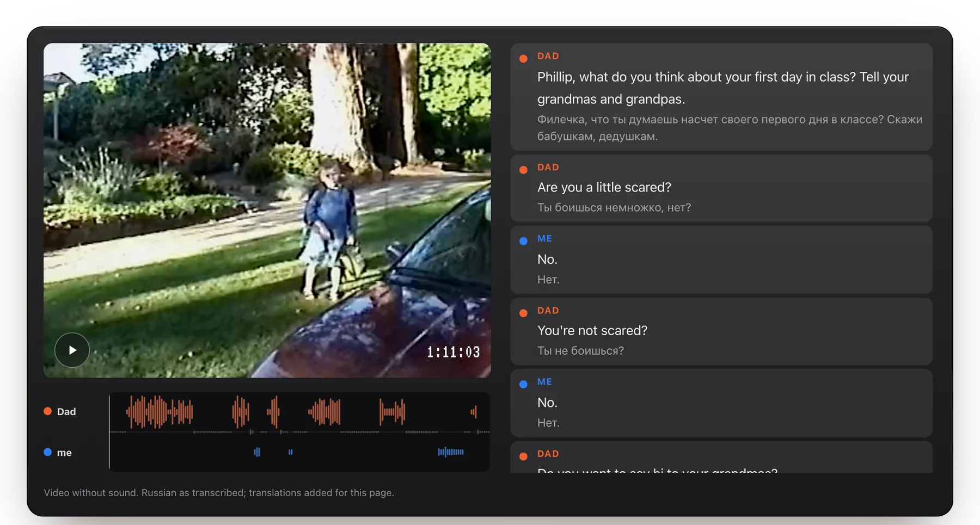Click the caption 'Video without sound' note

(x=219, y=493)
